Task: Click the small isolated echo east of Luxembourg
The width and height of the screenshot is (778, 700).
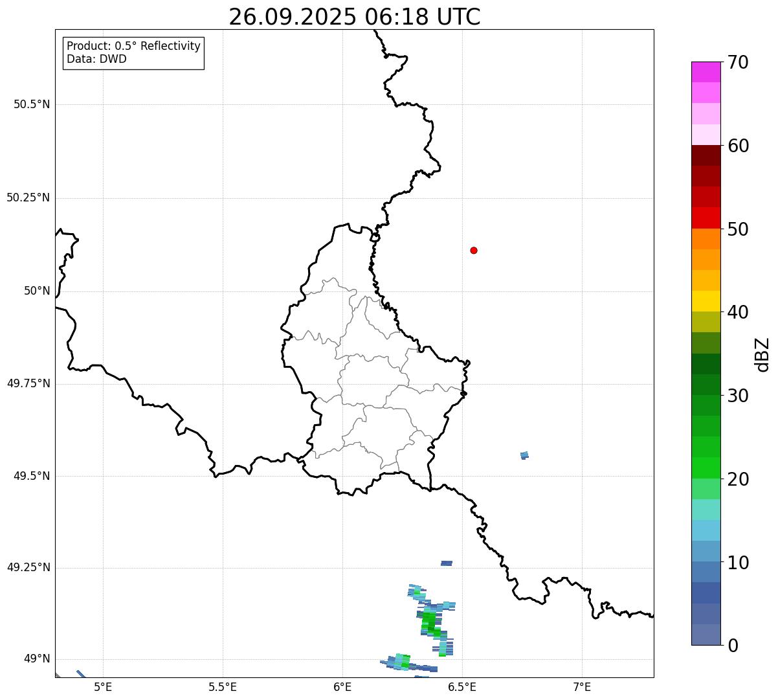Action: coord(524,455)
